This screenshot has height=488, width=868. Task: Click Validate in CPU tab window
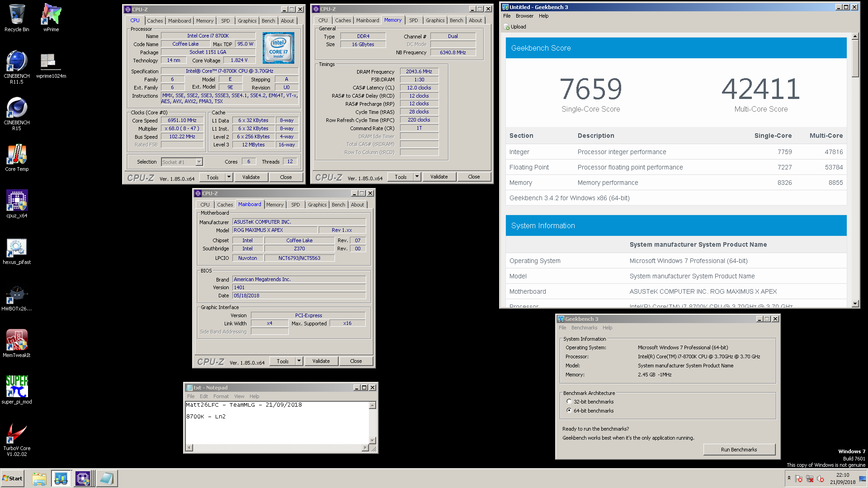251,177
